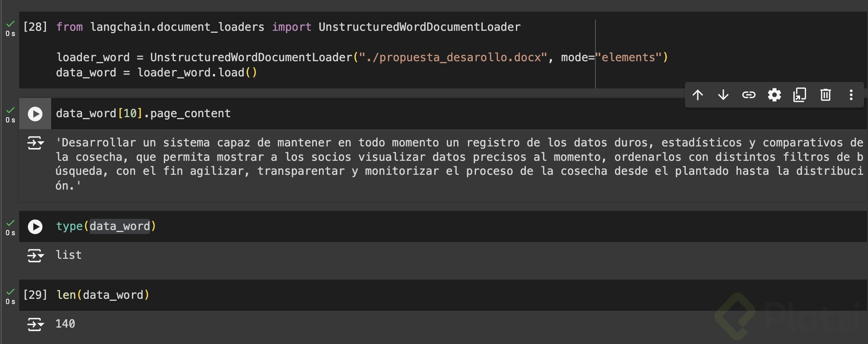Open more cell actions menu
Viewport: 868px width, 344px height.
pyautogui.click(x=851, y=95)
